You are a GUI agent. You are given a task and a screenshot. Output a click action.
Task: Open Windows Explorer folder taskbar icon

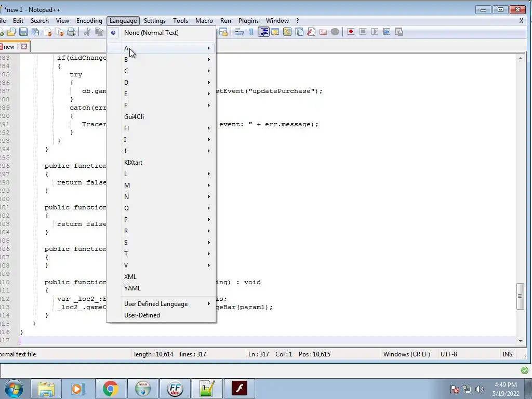46,389
